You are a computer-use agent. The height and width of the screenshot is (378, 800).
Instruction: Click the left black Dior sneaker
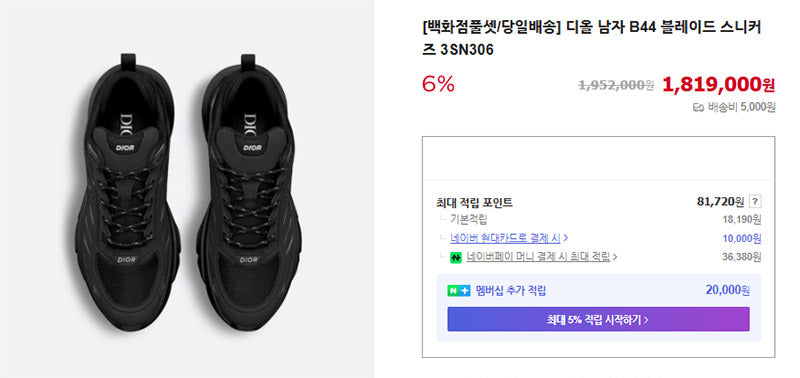(x=127, y=194)
